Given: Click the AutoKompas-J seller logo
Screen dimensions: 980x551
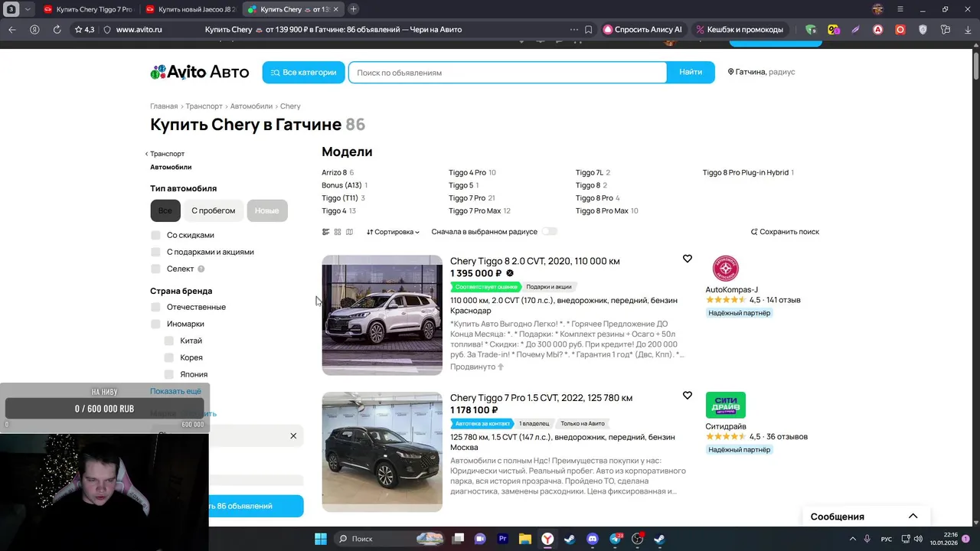Looking at the screenshot, I should click(x=726, y=269).
